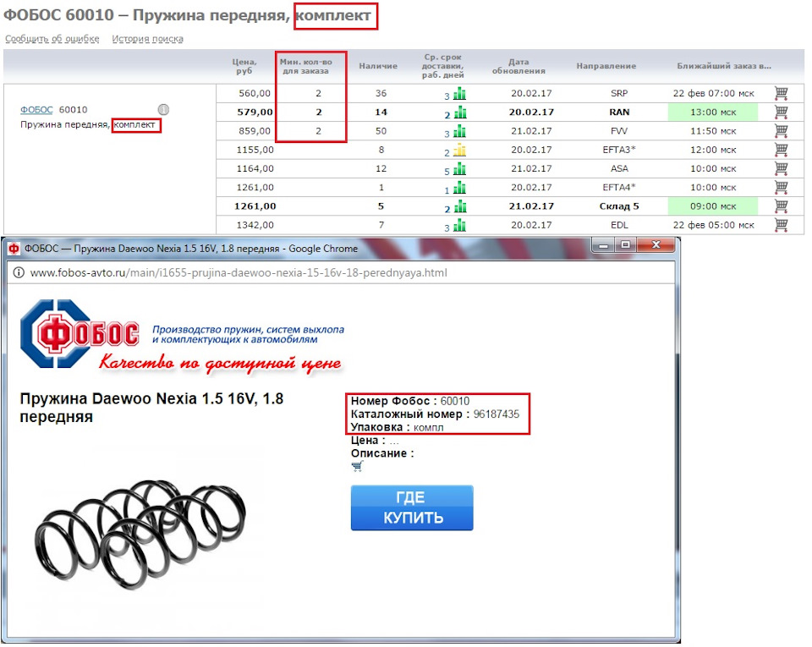Viewport: 812px width, 647px height.
Task: Add the 859,00 FVV offer to cart
Action: (781, 131)
